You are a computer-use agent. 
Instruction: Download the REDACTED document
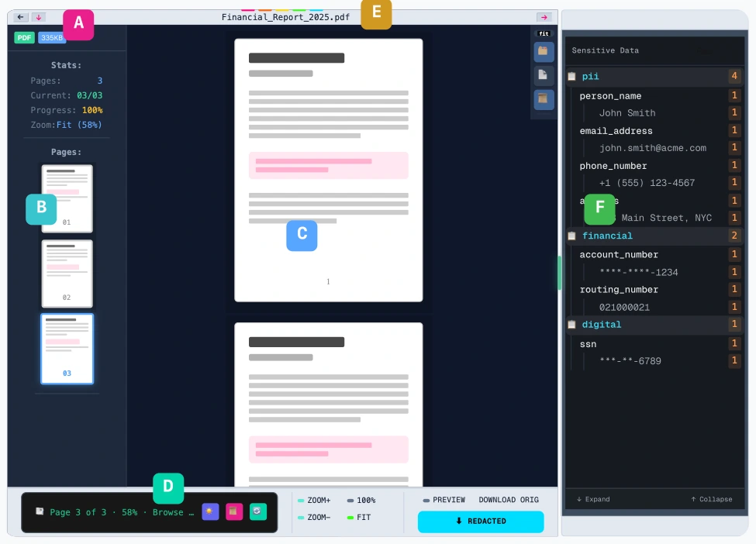(481, 522)
